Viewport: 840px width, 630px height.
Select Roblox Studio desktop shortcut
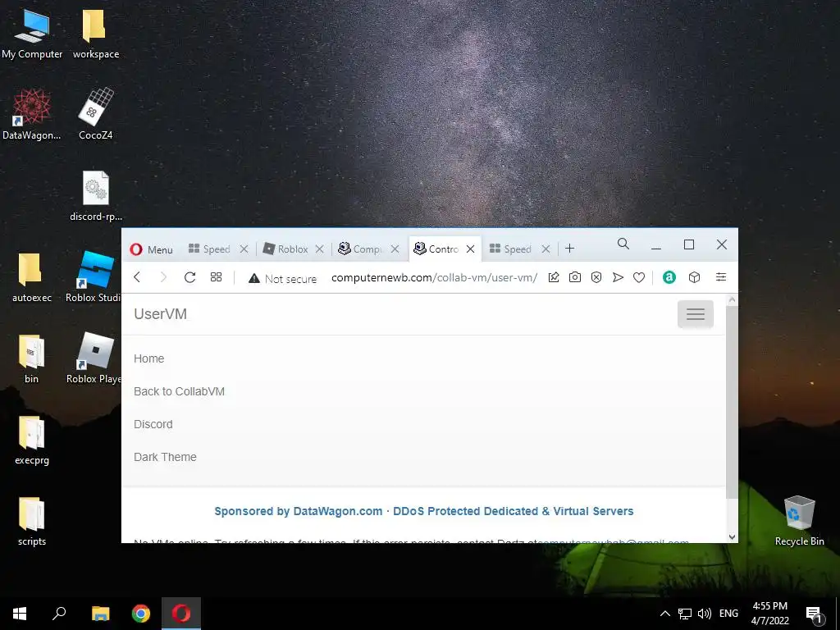[94, 277]
